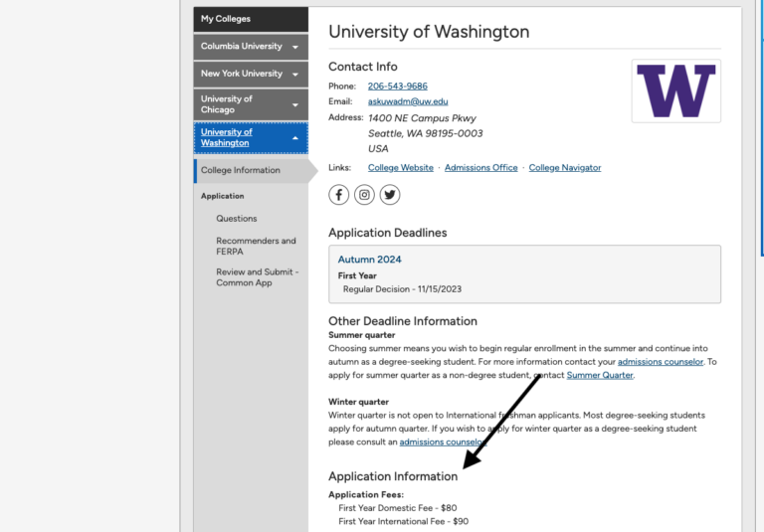Viewport: 764px width, 532px height.
Task: Click email askuwadm@uw.edu
Action: [x=408, y=101]
